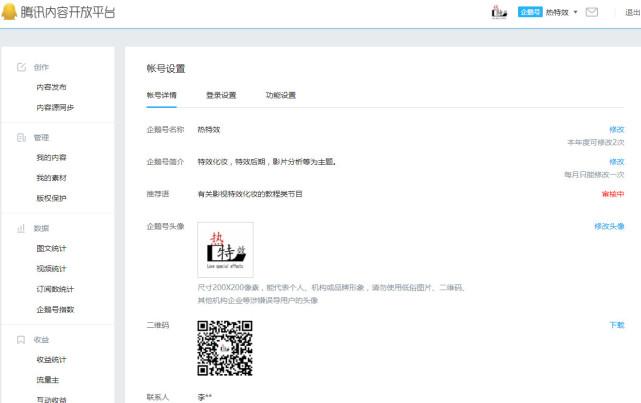Screen dimensions: 641x403
Task: Open 订阅数统计 in the sidebar
Action: [x=55, y=289]
